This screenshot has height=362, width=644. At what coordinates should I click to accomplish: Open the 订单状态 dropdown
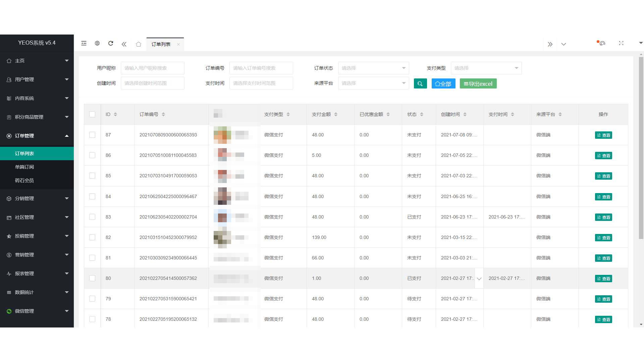pyautogui.click(x=373, y=68)
